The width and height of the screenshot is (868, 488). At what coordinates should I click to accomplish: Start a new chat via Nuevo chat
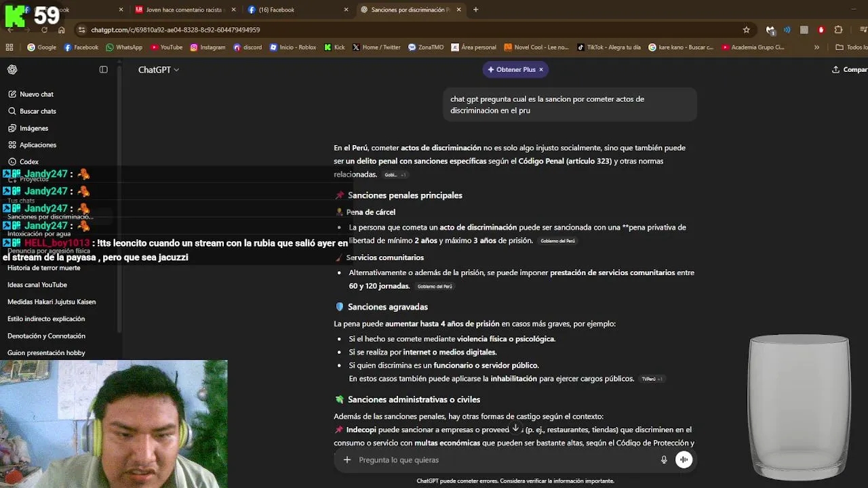point(31,94)
